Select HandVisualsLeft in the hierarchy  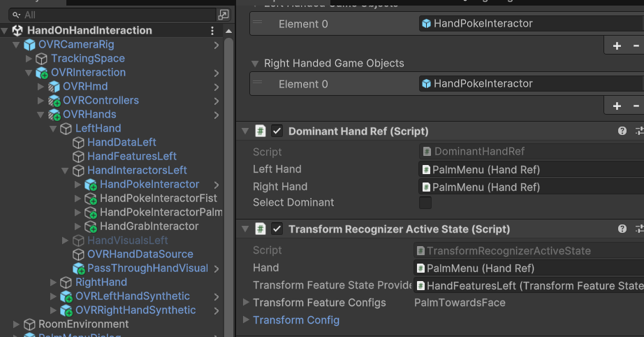[127, 241]
